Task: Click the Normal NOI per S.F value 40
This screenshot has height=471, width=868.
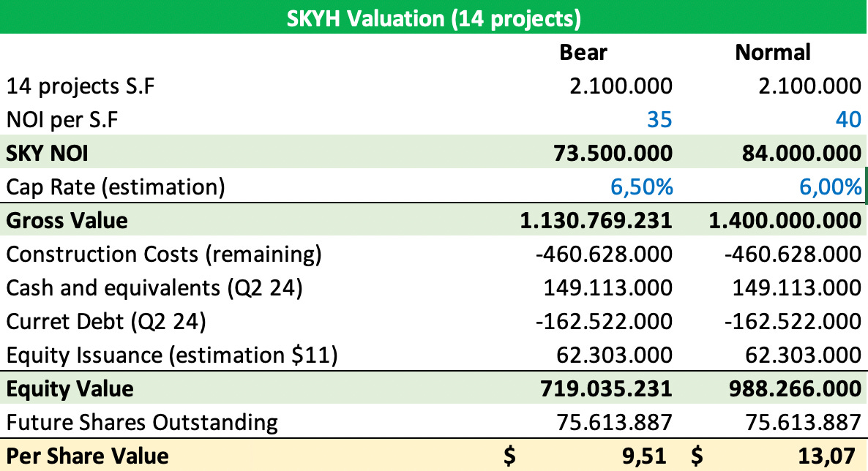Action: click(849, 120)
